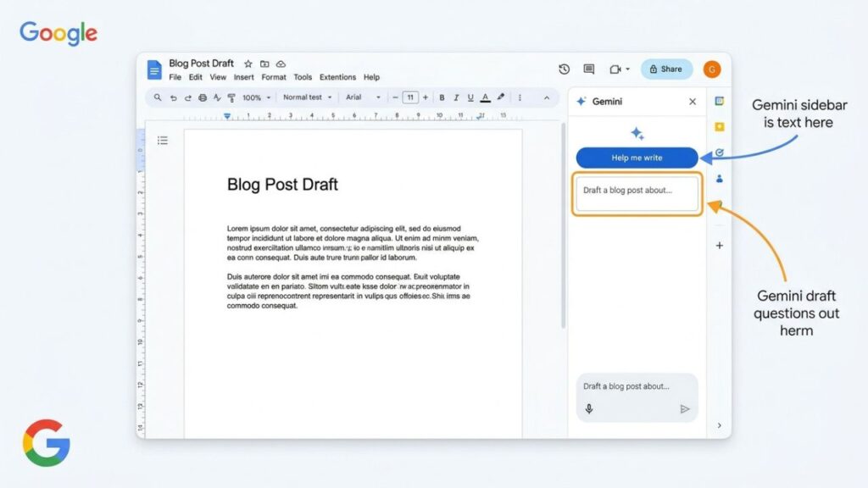This screenshot has width=868, height=488.
Task: Click the Google Docs document icon
Action: click(x=154, y=70)
